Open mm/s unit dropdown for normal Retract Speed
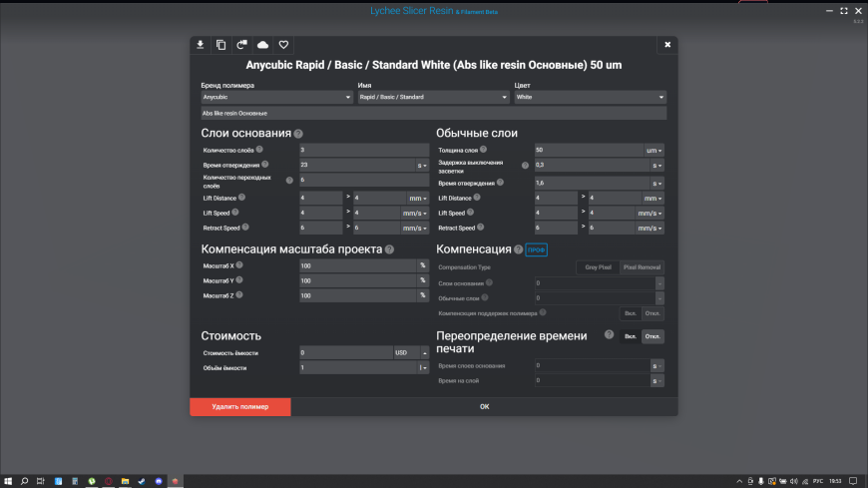Image resolution: width=868 pixels, height=488 pixels. [650, 229]
